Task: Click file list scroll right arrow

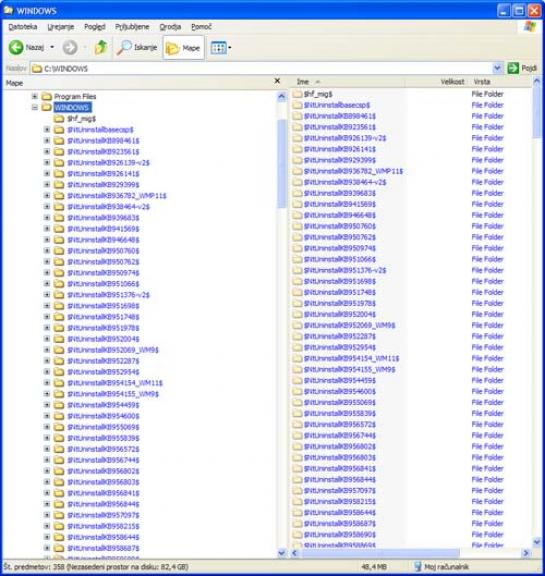Action: click(x=526, y=553)
